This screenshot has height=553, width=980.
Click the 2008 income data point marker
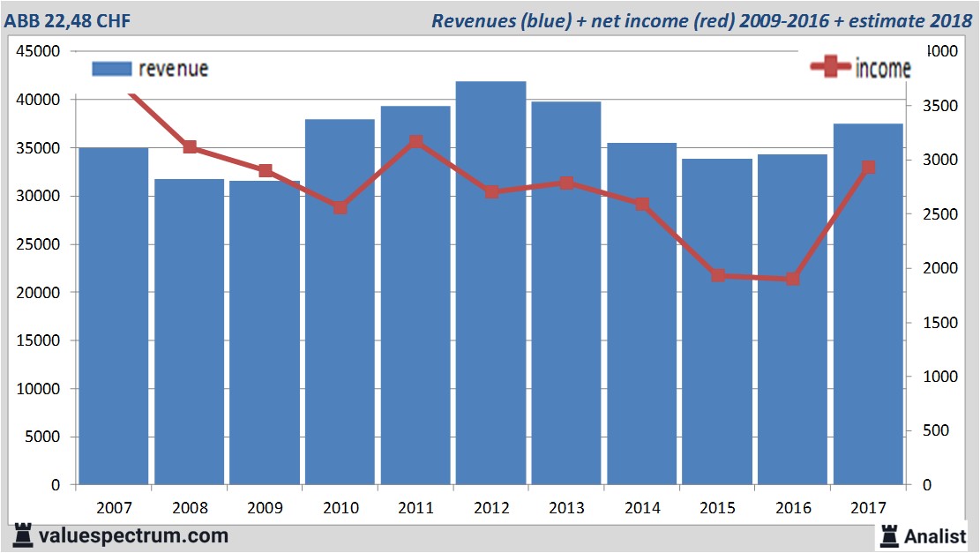190,146
